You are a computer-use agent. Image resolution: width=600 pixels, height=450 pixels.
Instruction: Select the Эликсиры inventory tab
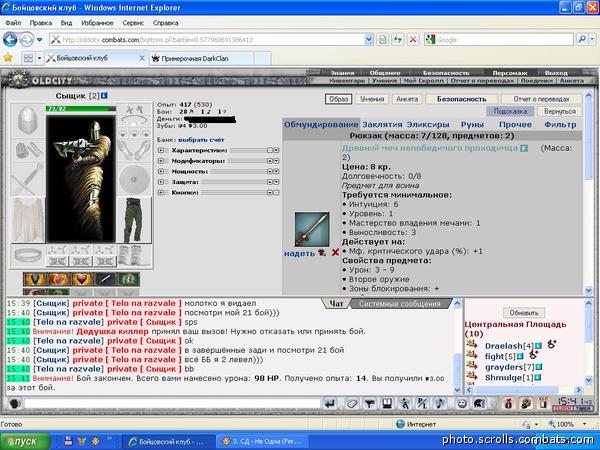click(428, 124)
